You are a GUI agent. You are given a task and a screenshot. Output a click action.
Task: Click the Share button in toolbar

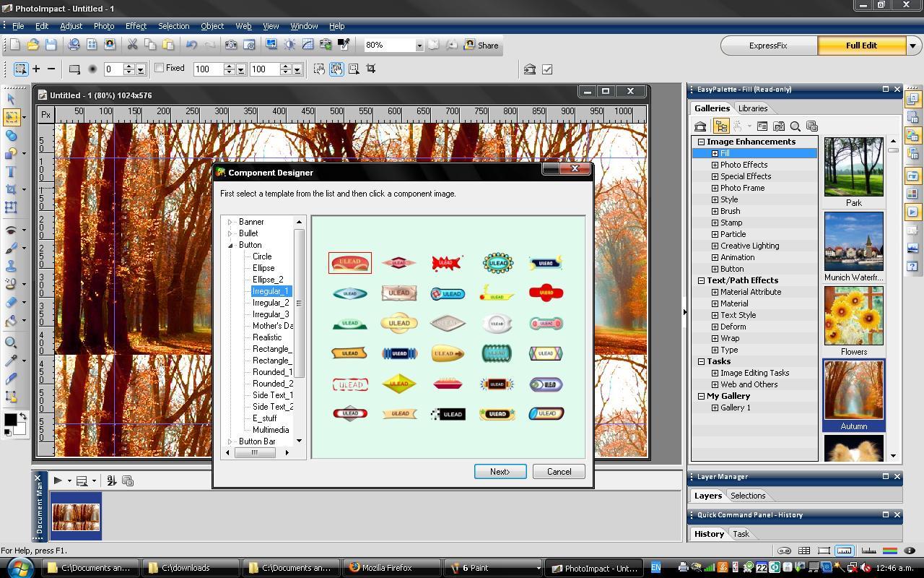(x=481, y=45)
